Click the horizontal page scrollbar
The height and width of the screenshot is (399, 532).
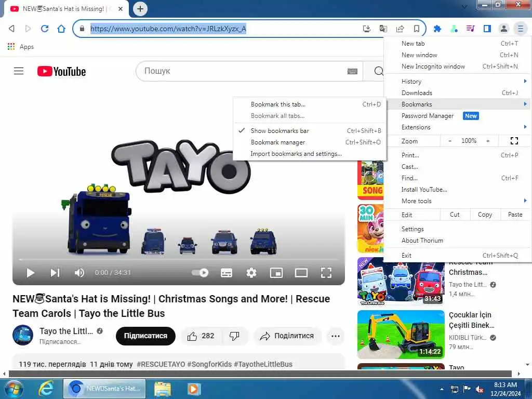pos(260,374)
